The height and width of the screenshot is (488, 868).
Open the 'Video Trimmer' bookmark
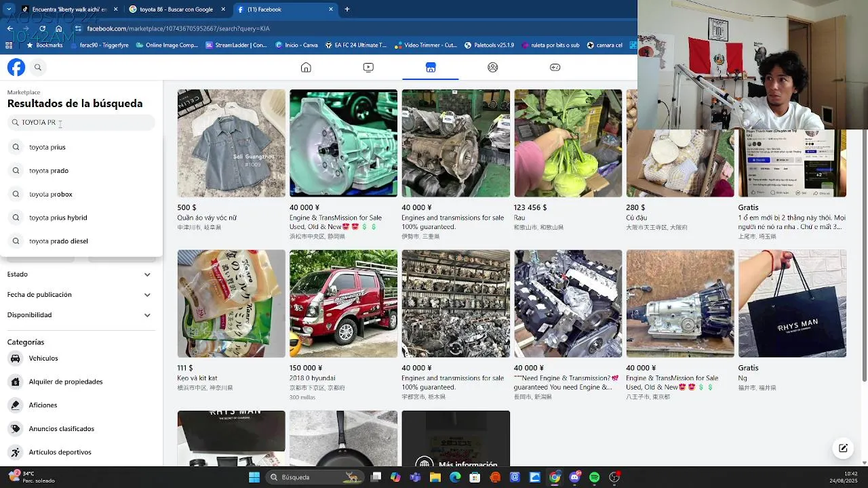click(x=426, y=45)
